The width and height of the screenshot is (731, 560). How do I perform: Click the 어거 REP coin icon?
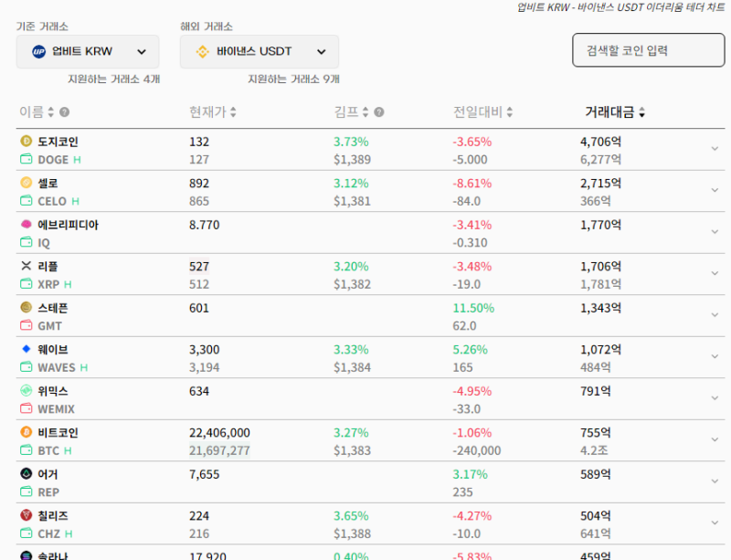pyautogui.click(x=26, y=474)
